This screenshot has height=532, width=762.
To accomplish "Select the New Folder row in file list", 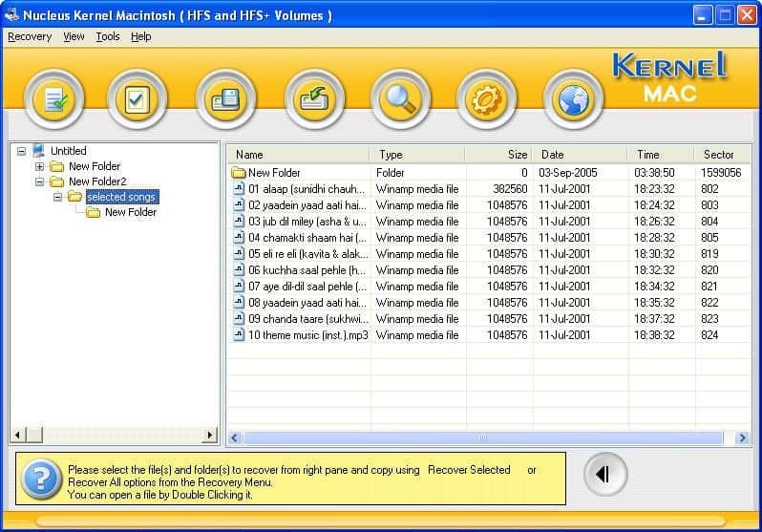I will click(488, 173).
